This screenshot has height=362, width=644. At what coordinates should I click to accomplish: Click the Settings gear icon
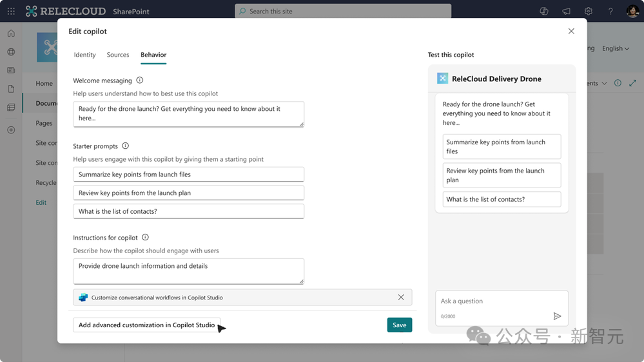588,11
